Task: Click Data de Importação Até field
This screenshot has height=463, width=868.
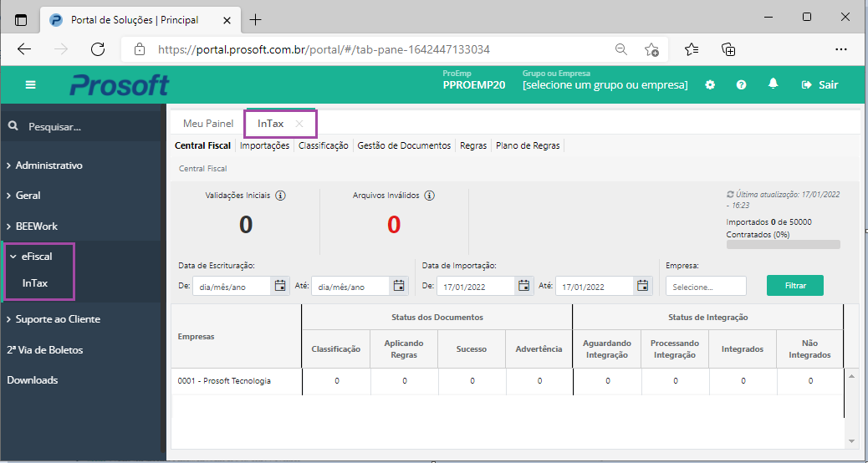Action: pyautogui.click(x=595, y=287)
